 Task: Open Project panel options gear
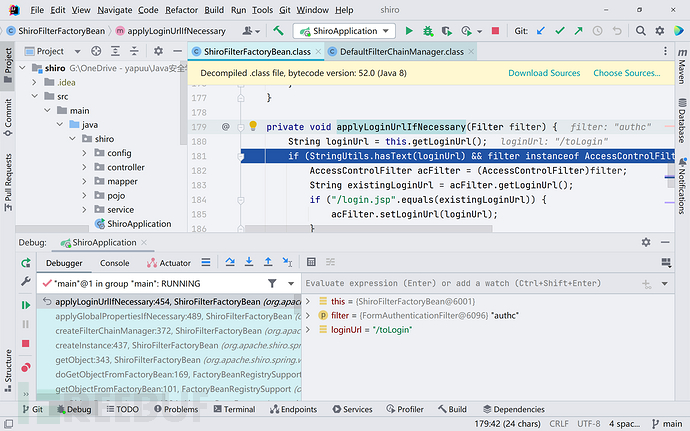click(x=158, y=52)
